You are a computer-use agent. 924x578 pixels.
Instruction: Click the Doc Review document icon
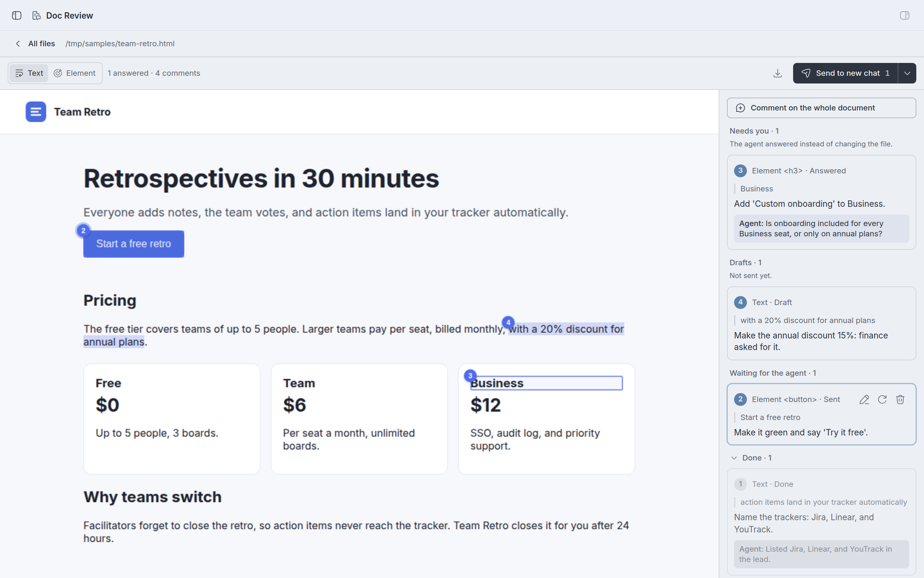pos(36,15)
